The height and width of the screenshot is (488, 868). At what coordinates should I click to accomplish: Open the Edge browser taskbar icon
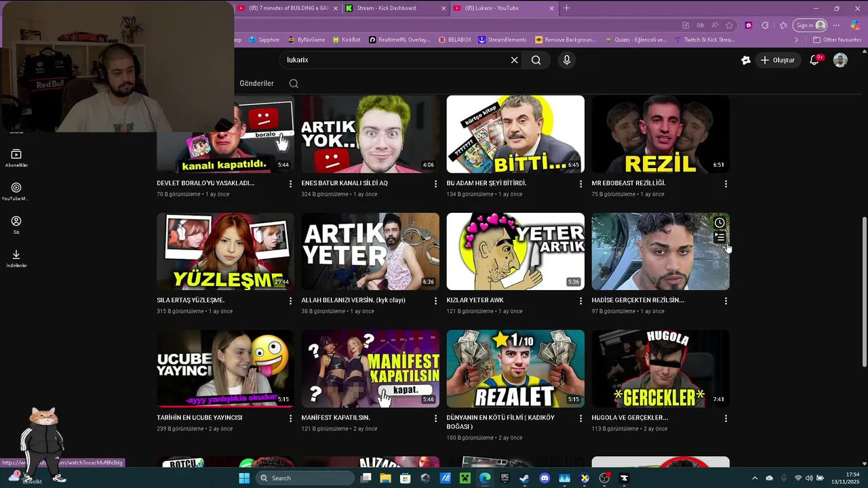[485, 478]
